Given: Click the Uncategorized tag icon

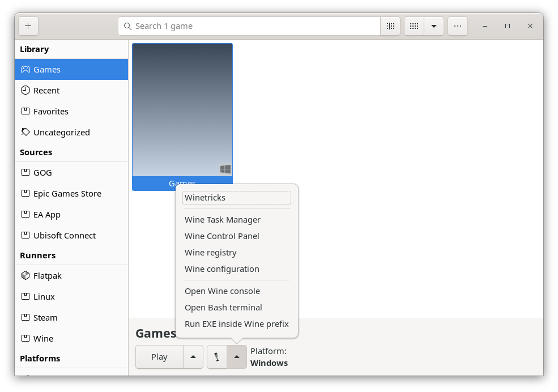Looking at the screenshot, I should point(25,132).
